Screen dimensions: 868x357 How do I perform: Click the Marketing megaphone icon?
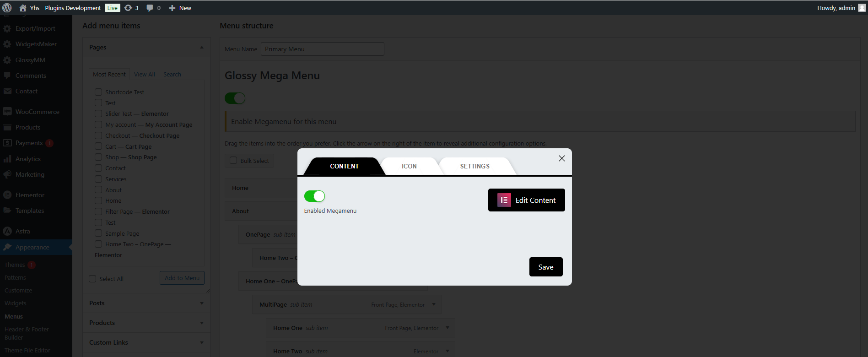7,174
